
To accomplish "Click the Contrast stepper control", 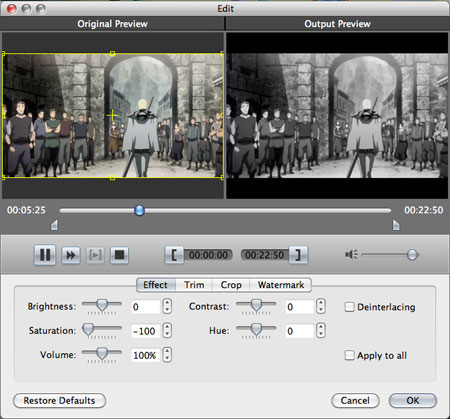I will click(x=321, y=306).
